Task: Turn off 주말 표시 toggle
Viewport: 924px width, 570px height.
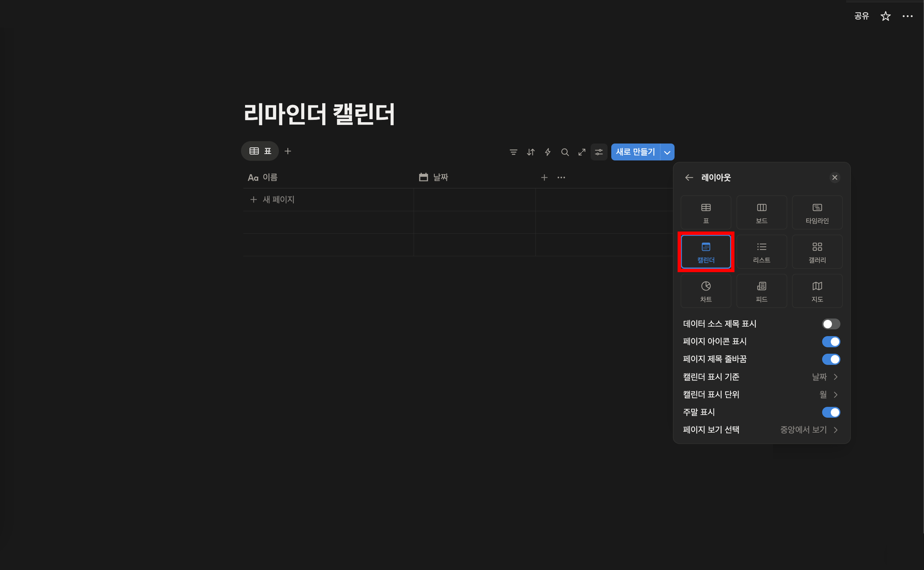Action: click(831, 412)
